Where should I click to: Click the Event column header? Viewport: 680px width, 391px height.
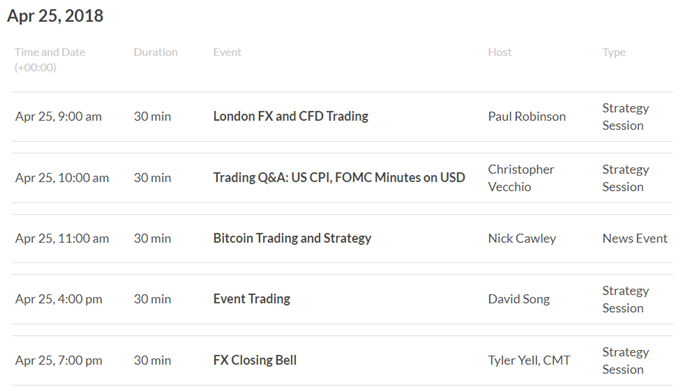[227, 52]
